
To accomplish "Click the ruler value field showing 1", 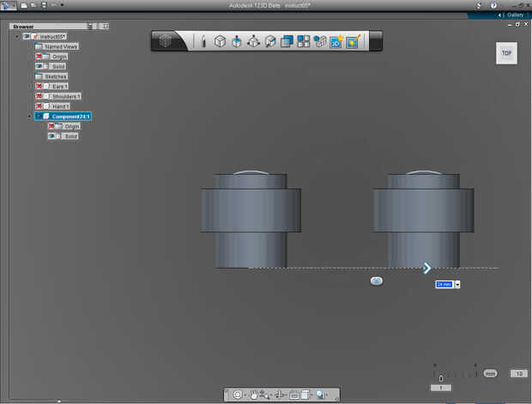I will point(441,388).
